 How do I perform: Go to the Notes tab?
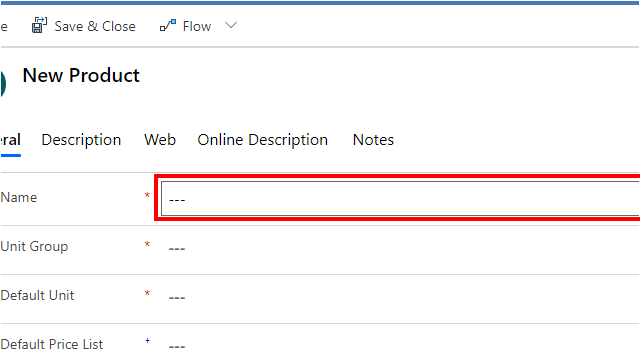(x=373, y=140)
